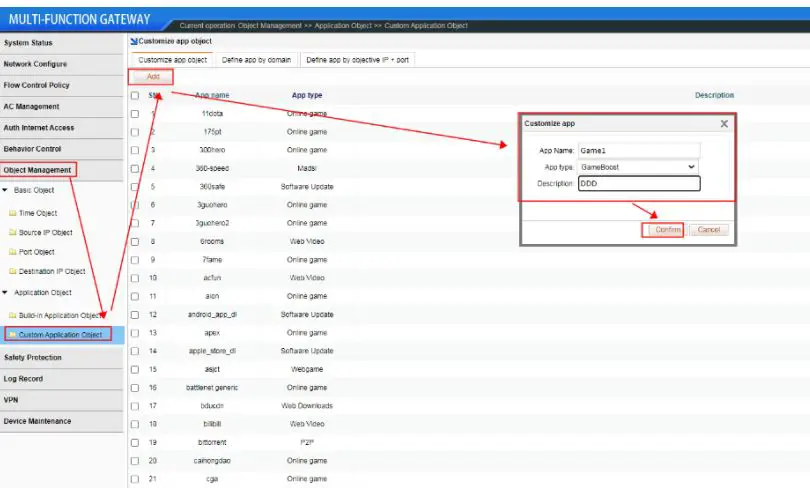The width and height of the screenshot is (810, 488).
Task: Open the Safety Protection menu
Action: 61,357
